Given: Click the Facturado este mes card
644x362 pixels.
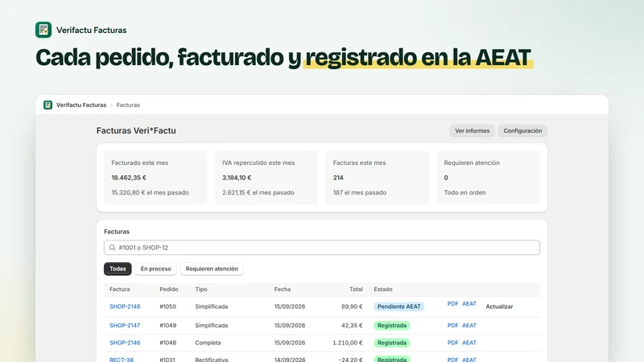Looking at the screenshot, I should pyautogui.click(x=155, y=177).
